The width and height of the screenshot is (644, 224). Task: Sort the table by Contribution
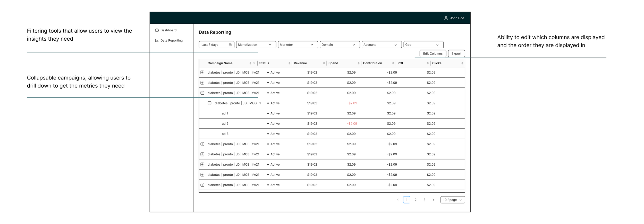(393, 63)
